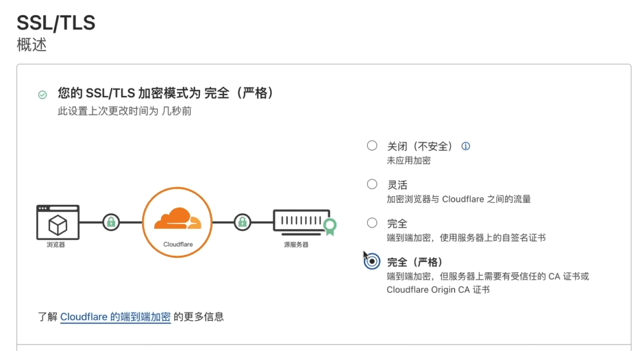Click the 灵活 option label
The width and height of the screenshot is (644, 351).
pos(397,185)
